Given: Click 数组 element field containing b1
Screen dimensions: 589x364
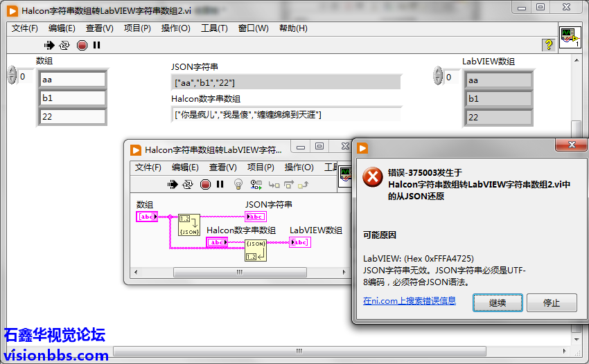Looking at the screenshot, I should point(73,98).
